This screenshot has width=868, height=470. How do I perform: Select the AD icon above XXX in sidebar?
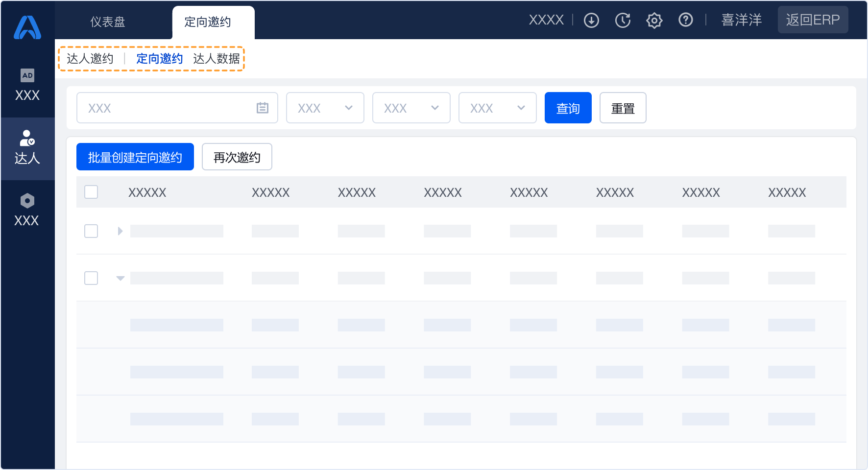[x=27, y=76]
